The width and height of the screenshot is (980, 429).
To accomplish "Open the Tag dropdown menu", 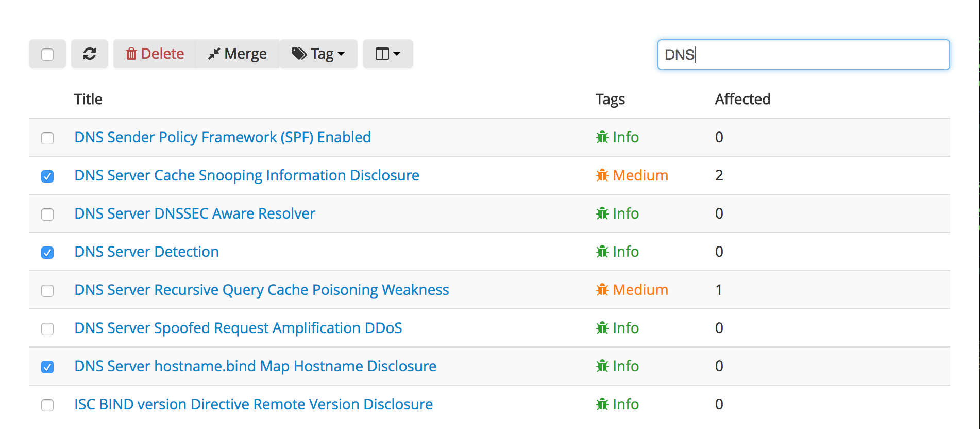I will click(x=318, y=53).
